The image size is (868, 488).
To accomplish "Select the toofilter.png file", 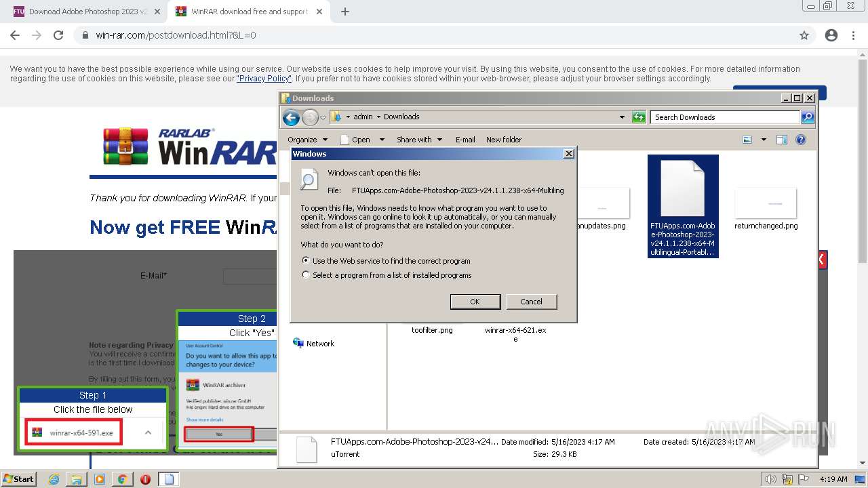I will (432, 330).
